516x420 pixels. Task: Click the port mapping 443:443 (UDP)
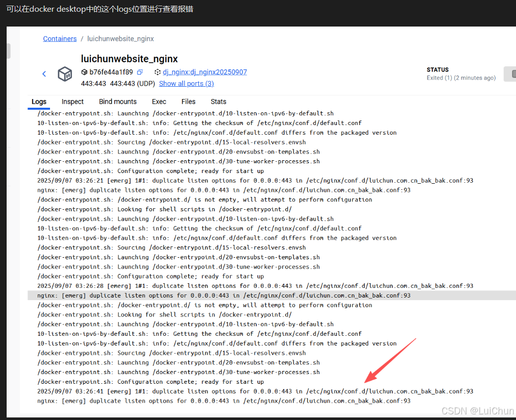tap(133, 84)
